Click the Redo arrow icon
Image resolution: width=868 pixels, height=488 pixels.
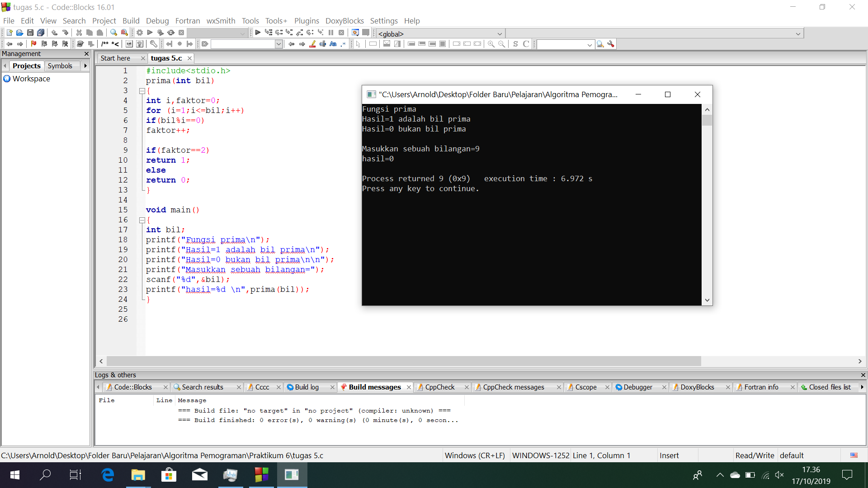pos(65,33)
